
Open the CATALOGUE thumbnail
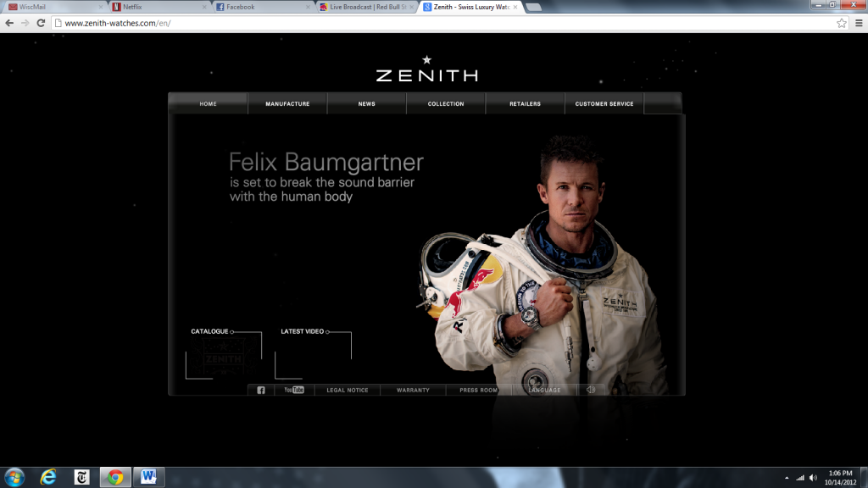[224, 355]
